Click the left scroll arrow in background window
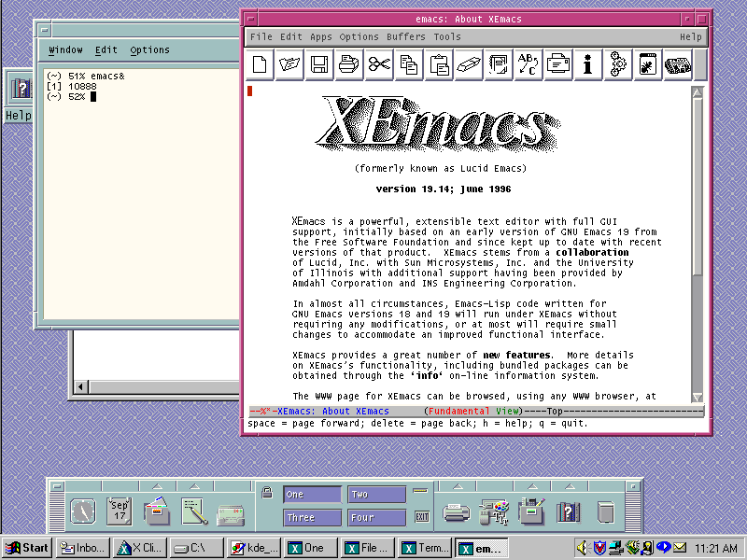This screenshot has height=560, width=747. pyautogui.click(x=80, y=386)
